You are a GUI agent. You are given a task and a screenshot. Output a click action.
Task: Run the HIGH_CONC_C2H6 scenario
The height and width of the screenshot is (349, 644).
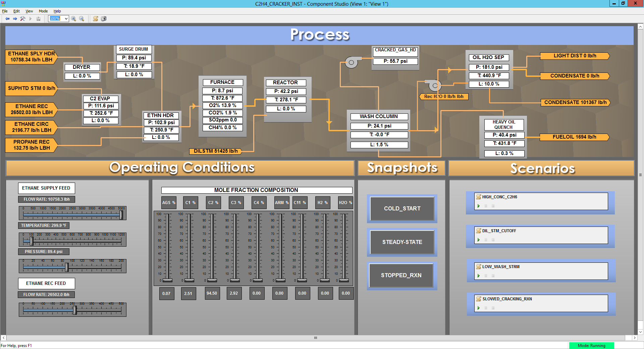pos(479,206)
